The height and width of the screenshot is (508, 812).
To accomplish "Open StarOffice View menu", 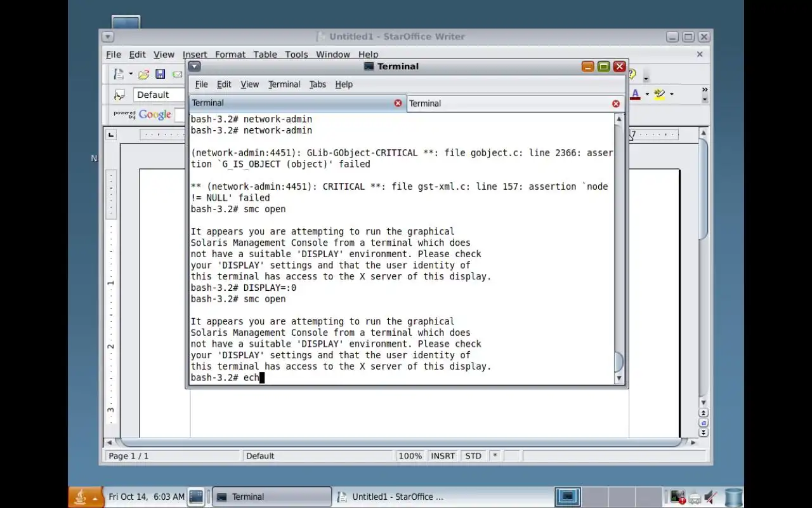I will tap(164, 55).
